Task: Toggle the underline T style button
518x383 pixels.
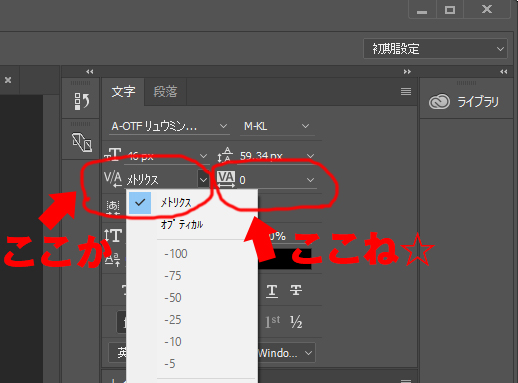Action: 272,291
